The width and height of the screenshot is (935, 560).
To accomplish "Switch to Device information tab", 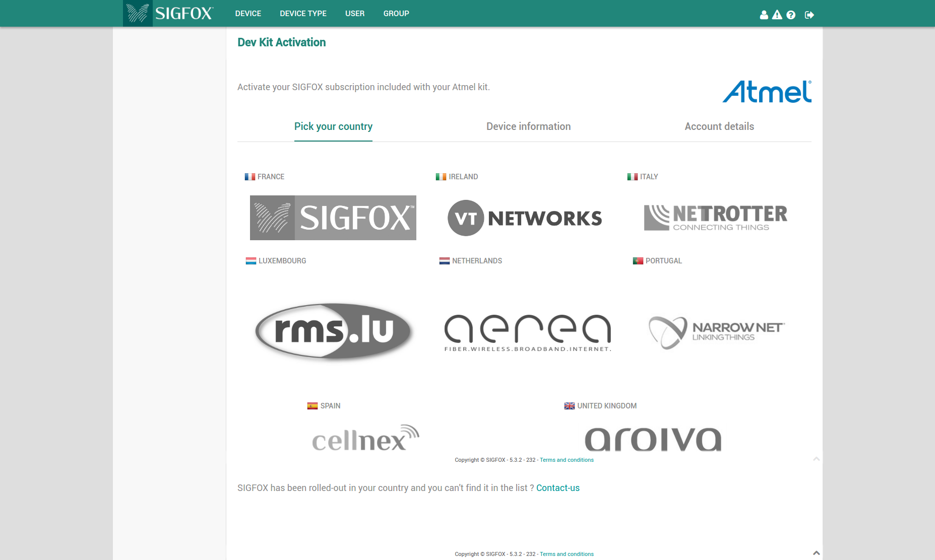I will pyautogui.click(x=528, y=126).
